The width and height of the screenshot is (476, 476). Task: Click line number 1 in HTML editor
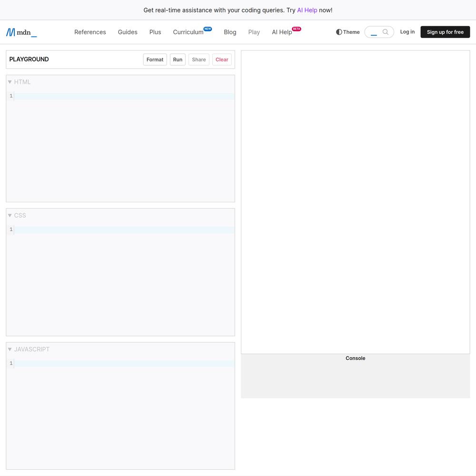11,96
